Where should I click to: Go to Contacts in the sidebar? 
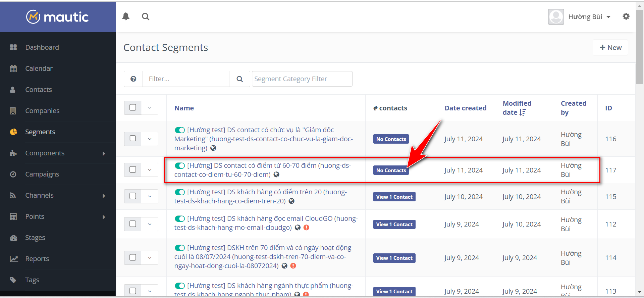tap(39, 90)
